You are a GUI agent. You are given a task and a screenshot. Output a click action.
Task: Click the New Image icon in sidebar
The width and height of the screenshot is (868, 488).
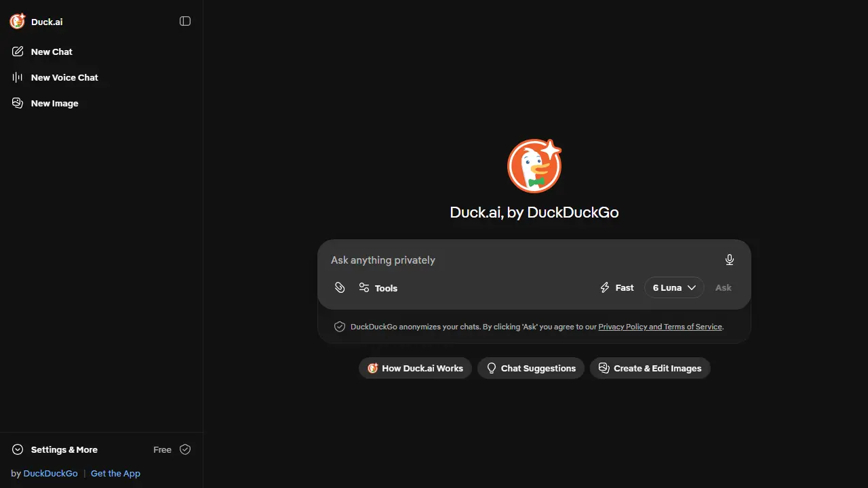click(18, 103)
